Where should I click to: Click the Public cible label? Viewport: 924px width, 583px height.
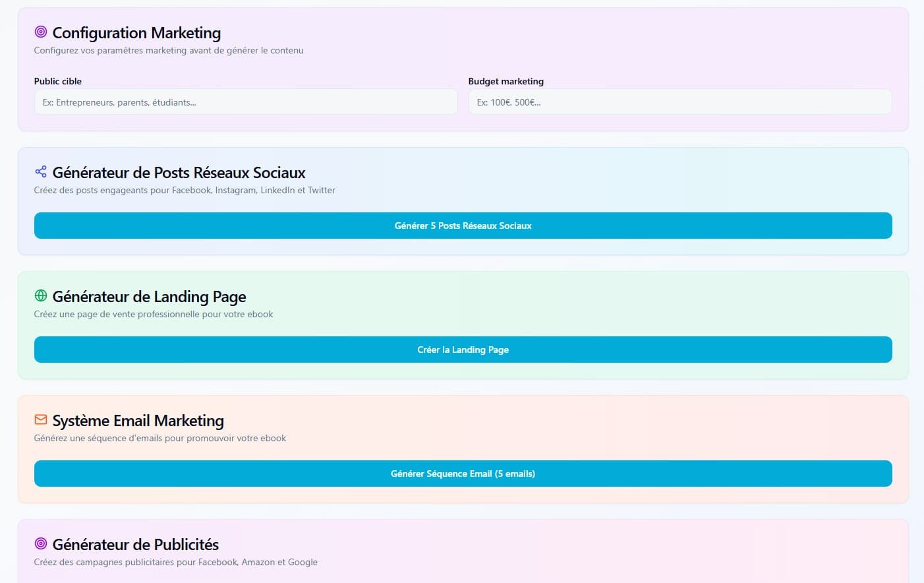[58, 81]
